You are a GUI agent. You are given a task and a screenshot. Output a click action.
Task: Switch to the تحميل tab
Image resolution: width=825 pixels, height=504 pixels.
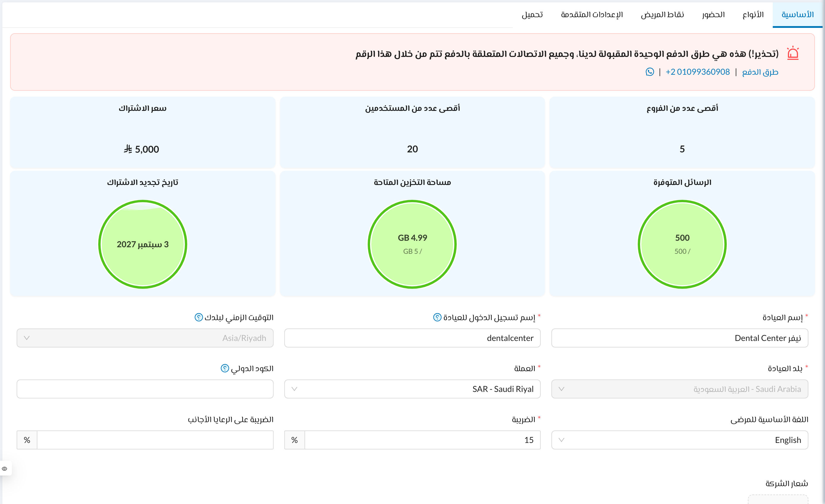pyautogui.click(x=532, y=15)
